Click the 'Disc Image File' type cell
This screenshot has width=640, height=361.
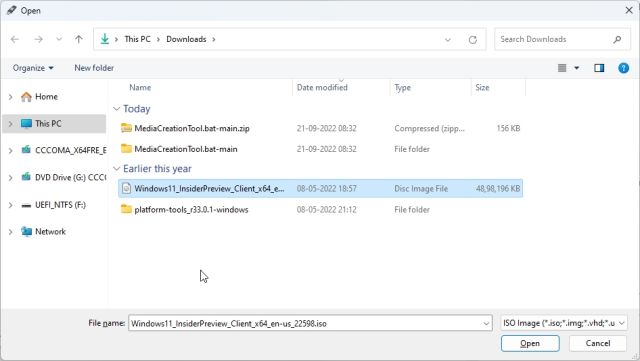point(421,189)
